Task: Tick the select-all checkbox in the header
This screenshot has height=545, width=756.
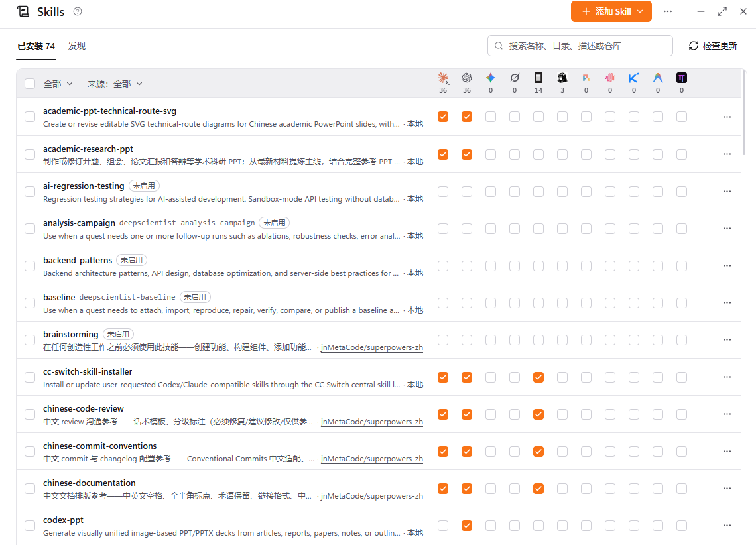Action: point(30,84)
